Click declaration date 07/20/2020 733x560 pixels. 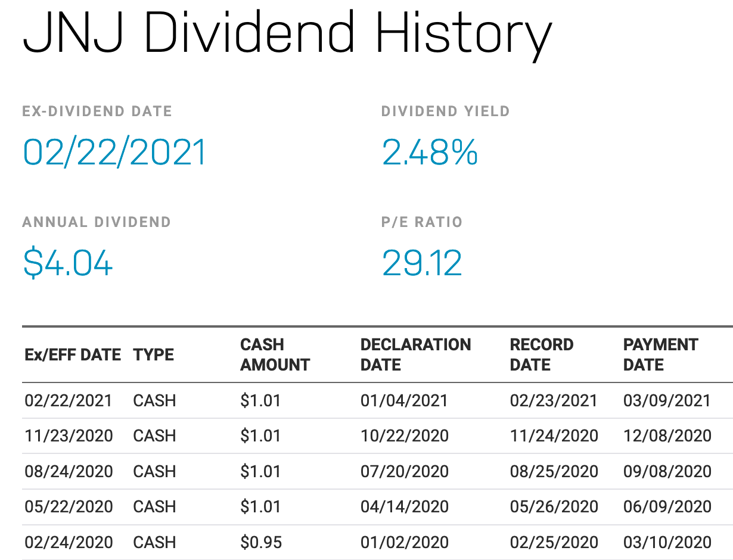(405, 472)
